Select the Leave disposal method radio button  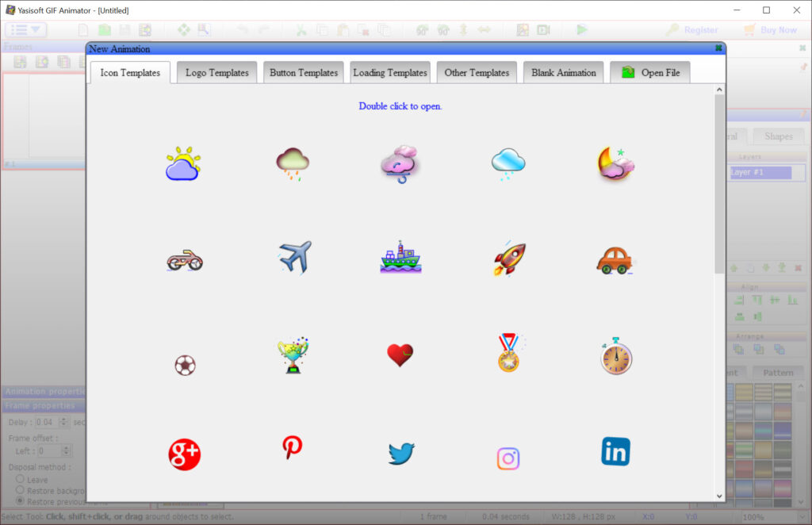point(20,479)
